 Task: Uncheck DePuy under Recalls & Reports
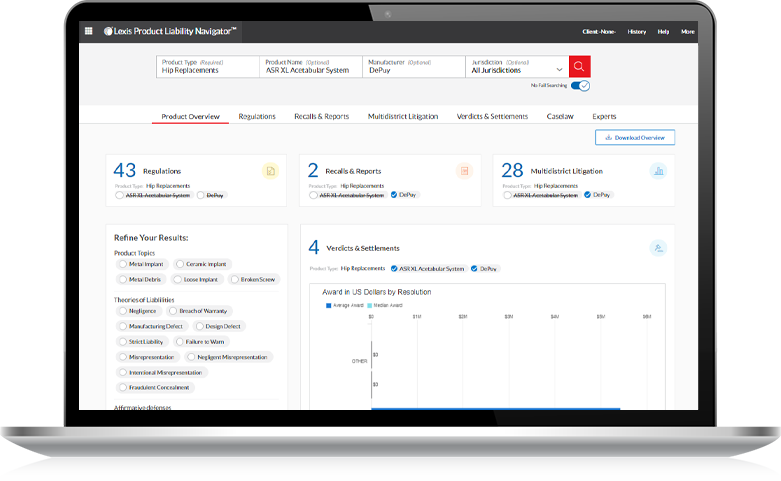coord(394,195)
